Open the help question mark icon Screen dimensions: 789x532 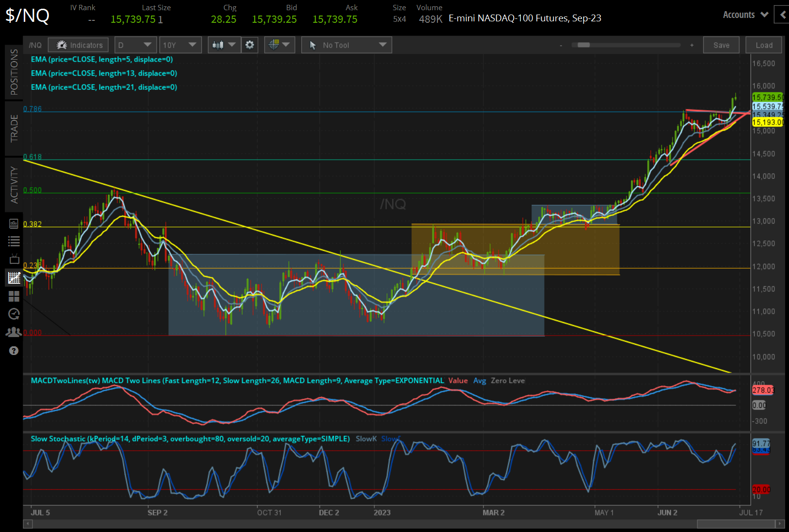[x=14, y=351]
